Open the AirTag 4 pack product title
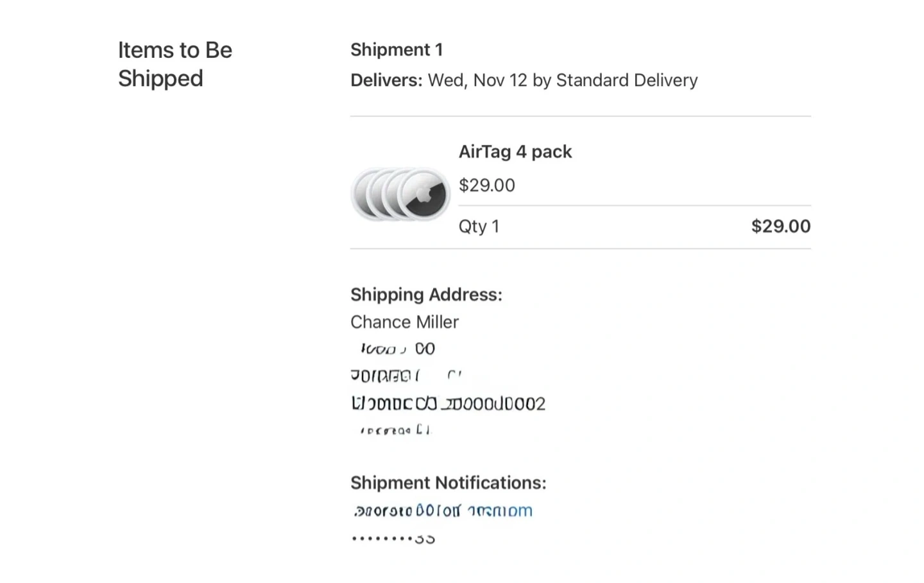The image size is (924, 583). (x=515, y=152)
